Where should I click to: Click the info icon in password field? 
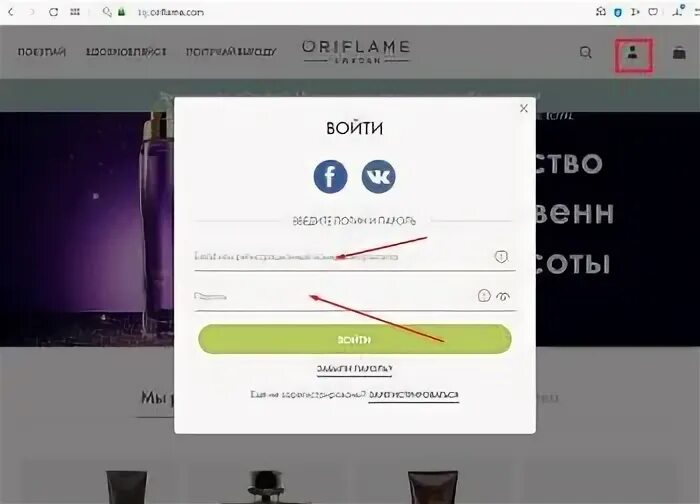tap(484, 296)
